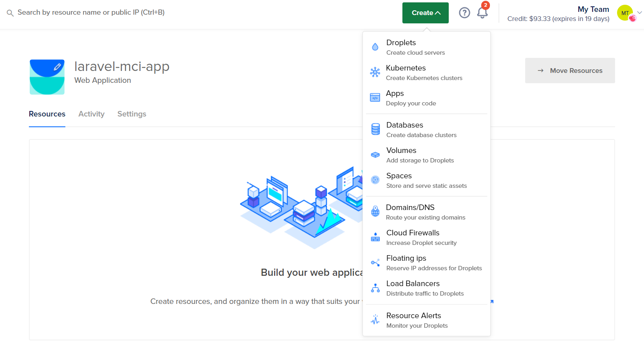Click the Build your web application heading
The height and width of the screenshot is (359, 644).
[x=312, y=273]
